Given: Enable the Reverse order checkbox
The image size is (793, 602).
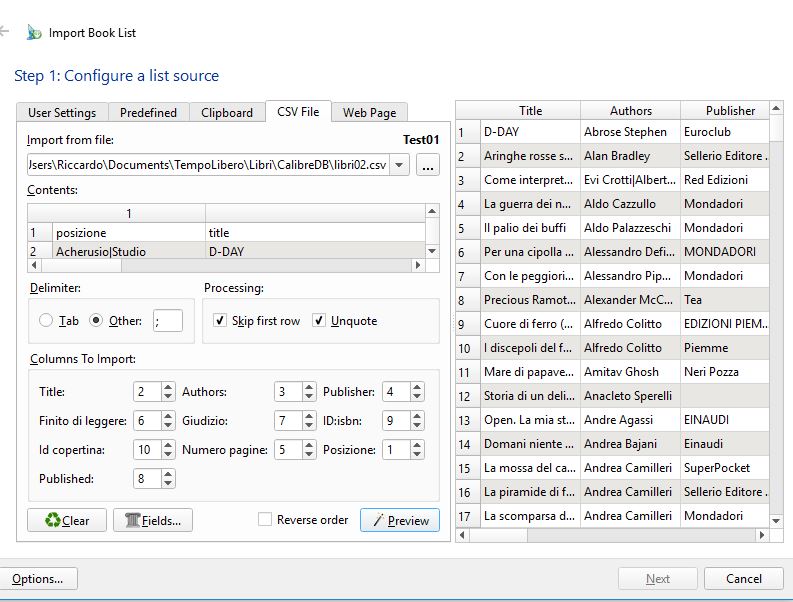Looking at the screenshot, I should (x=265, y=520).
